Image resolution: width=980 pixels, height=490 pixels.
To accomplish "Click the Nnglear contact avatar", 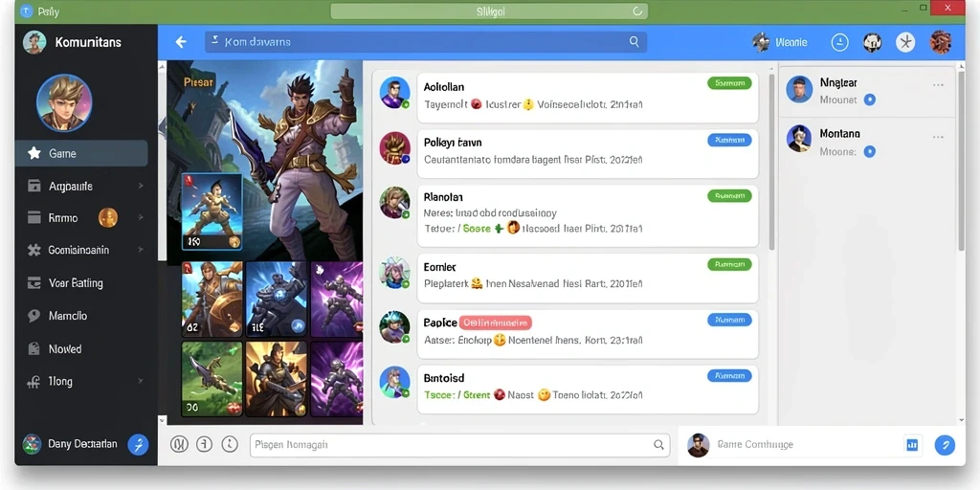I will click(x=799, y=89).
